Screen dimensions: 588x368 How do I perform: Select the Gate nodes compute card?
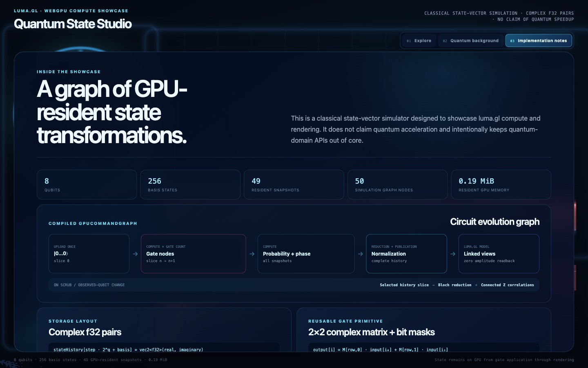194,254
